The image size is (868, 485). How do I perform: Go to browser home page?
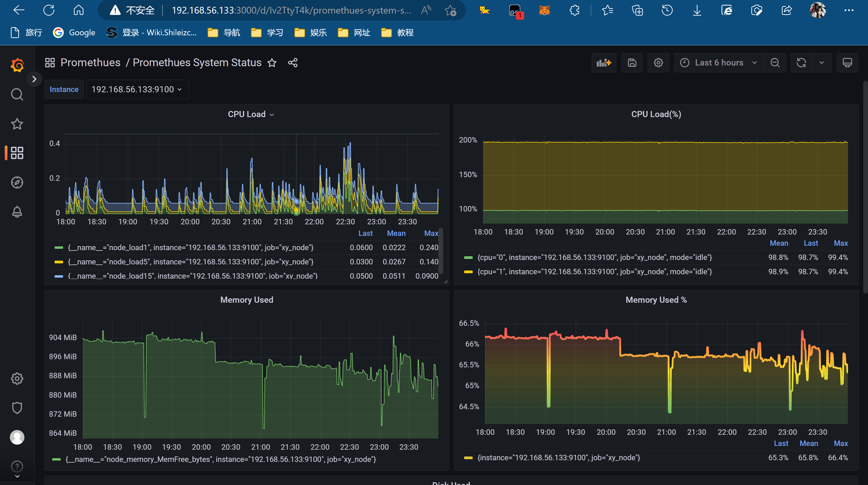tap(78, 10)
